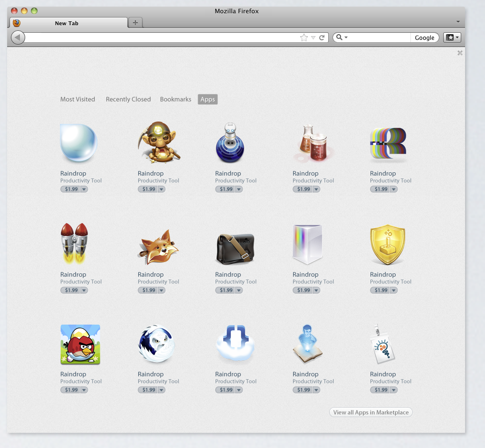
Task: Open the blue braces cloud app icon
Action: click(236, 343)
